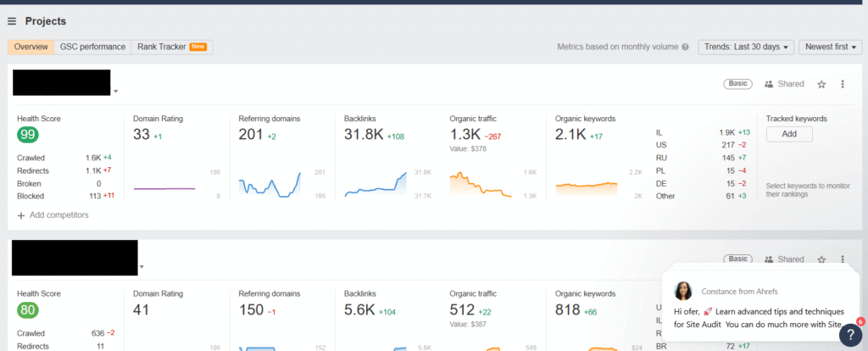Click IL keywords value 1.9K
The image size is (868, 351).
click(x=726, y=132)
